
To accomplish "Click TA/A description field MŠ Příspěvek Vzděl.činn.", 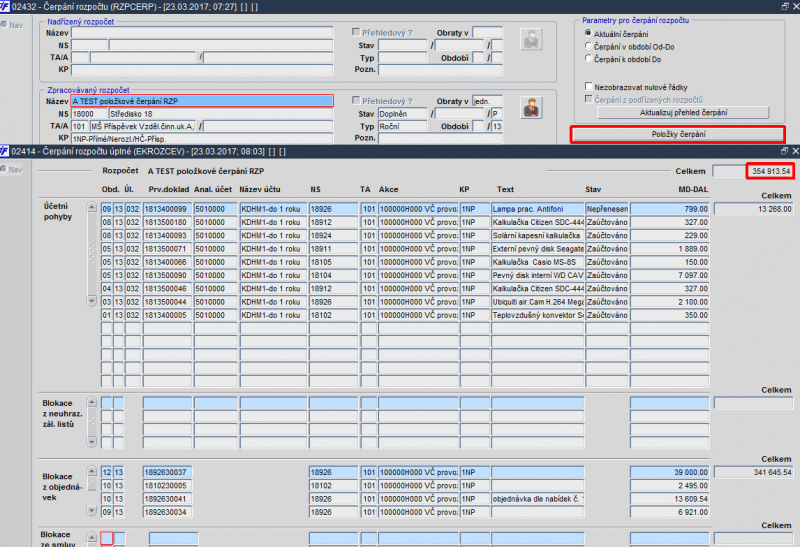I will [x=142, y=126].
